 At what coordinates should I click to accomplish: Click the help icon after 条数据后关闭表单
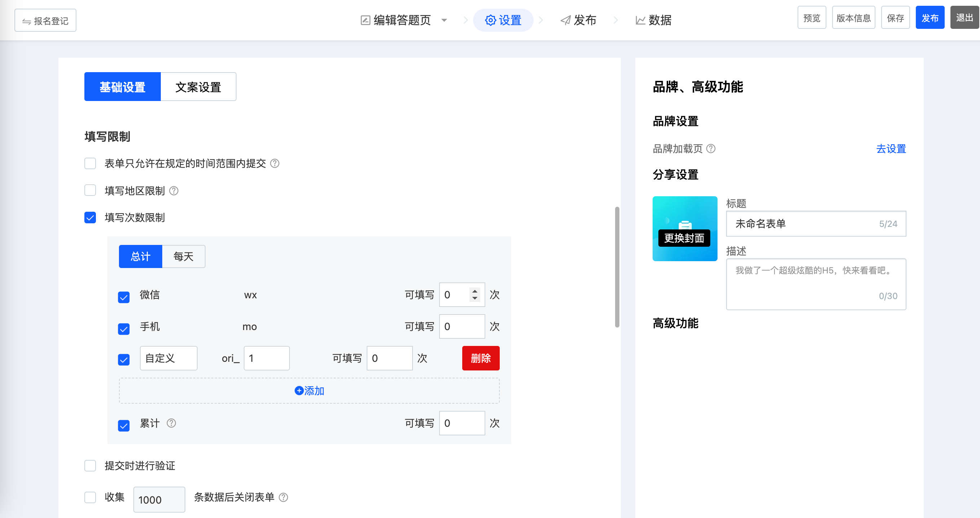pyautogui.click(x=283, y=497)
